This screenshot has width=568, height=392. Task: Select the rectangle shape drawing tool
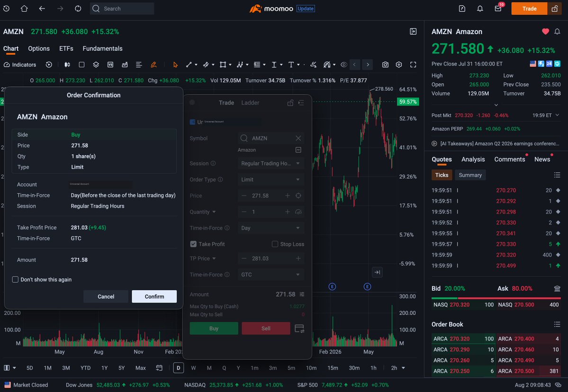pos(223,64)
